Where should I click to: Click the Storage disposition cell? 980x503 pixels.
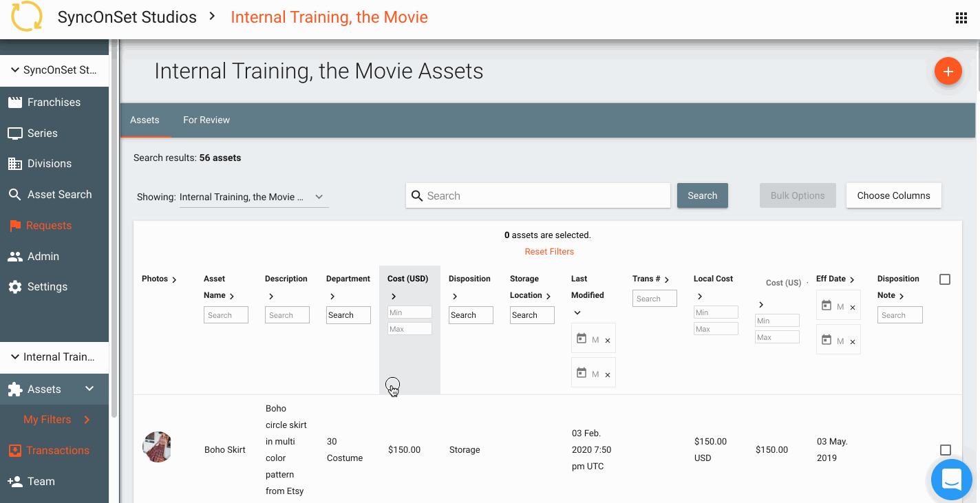(x=465, y=450)
